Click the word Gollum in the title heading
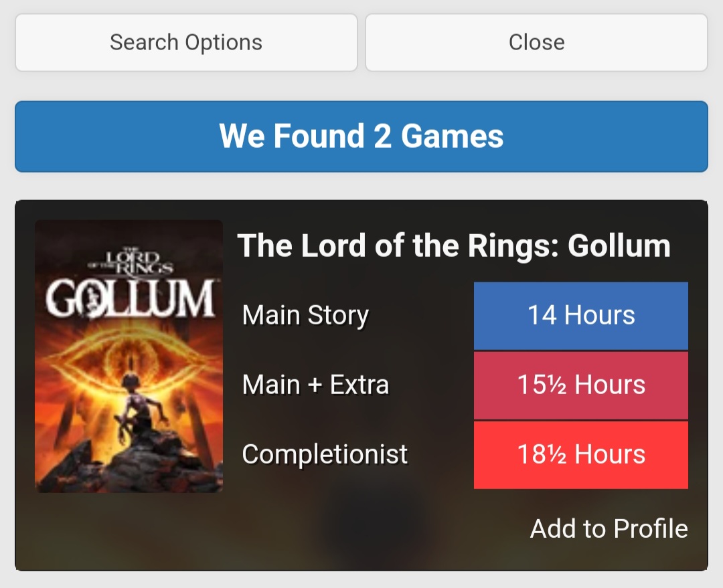This screenshot has height=588, width=723. [x=619, y=246]
